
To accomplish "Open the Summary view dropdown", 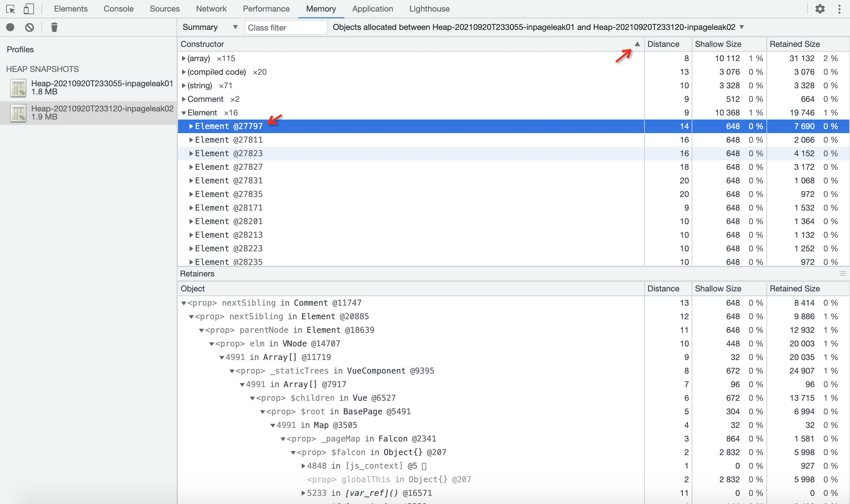I will [210, 27].
